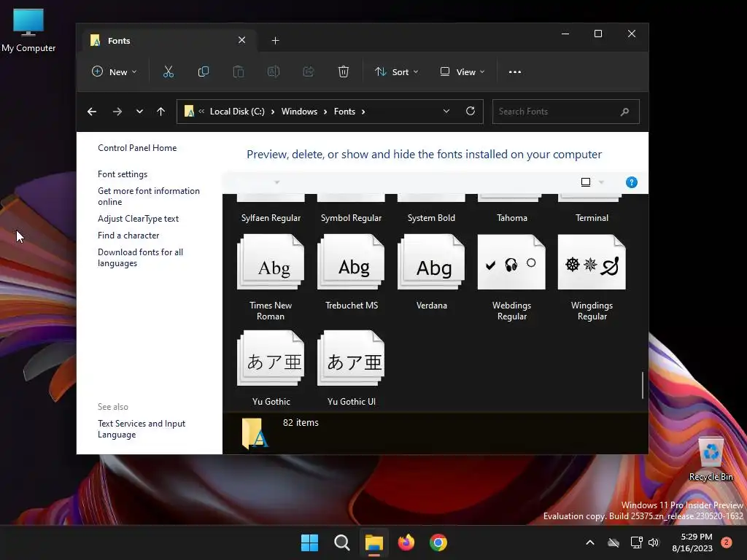Screen dimensions: 747x560
Task: Click Windows breadcrumb in address bar
Action: click(299, 112)
